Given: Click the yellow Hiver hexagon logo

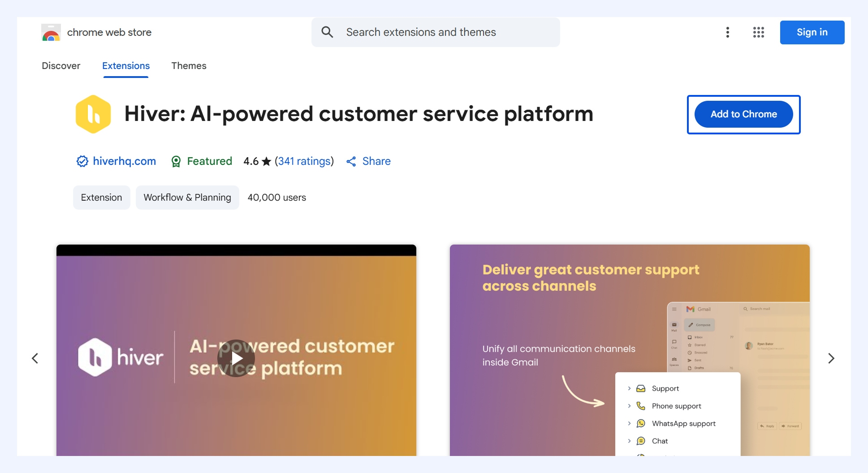Looking at the screenshot, I should click(x=93, y=114).
